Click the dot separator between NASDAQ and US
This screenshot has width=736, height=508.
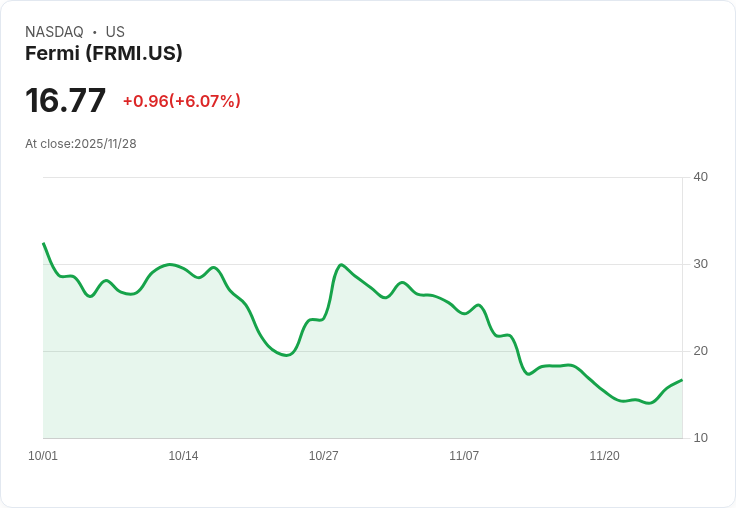click(95, 32)
